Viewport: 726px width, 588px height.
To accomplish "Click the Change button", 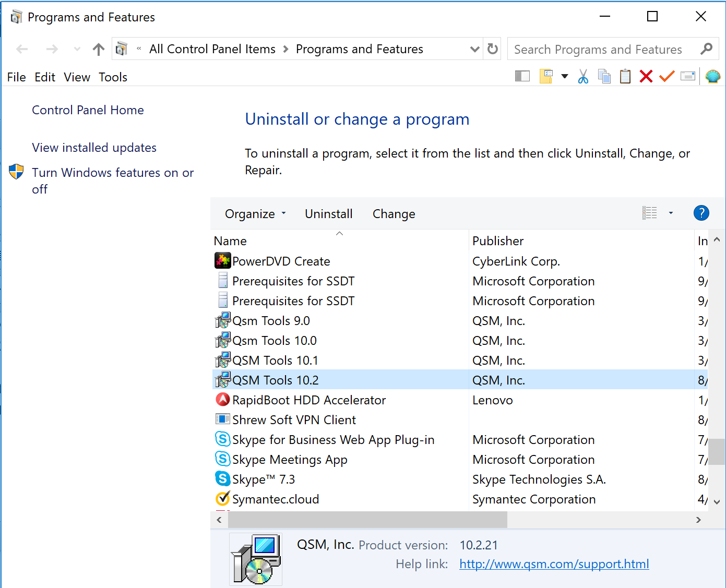I will point(394,214).
